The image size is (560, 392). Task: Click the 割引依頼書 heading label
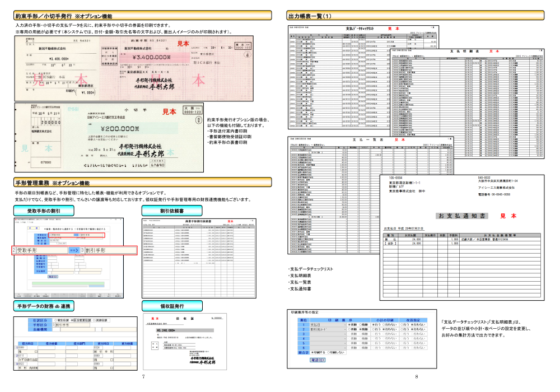tap(172, 211)
